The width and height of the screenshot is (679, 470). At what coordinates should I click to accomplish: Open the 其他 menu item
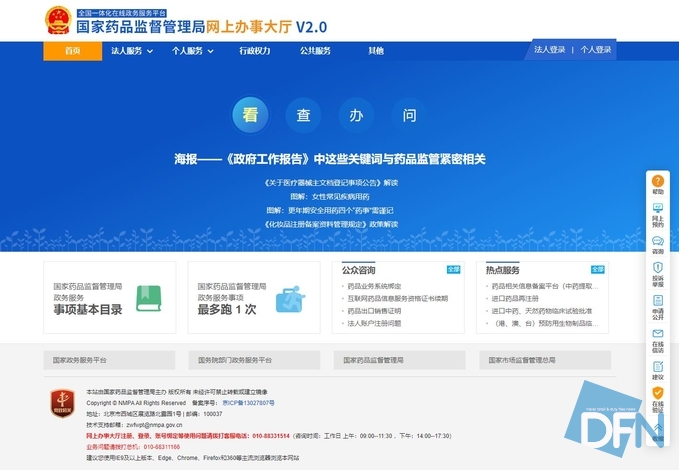point(376,51)
